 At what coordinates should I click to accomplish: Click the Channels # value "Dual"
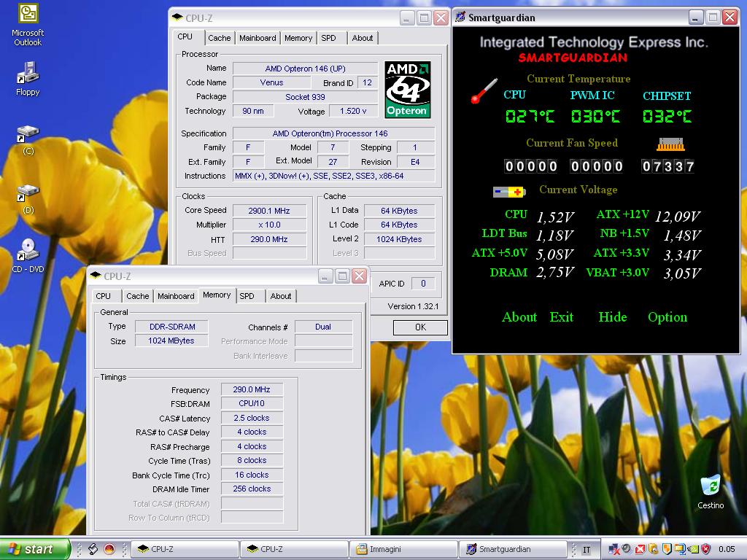point(323,327)
